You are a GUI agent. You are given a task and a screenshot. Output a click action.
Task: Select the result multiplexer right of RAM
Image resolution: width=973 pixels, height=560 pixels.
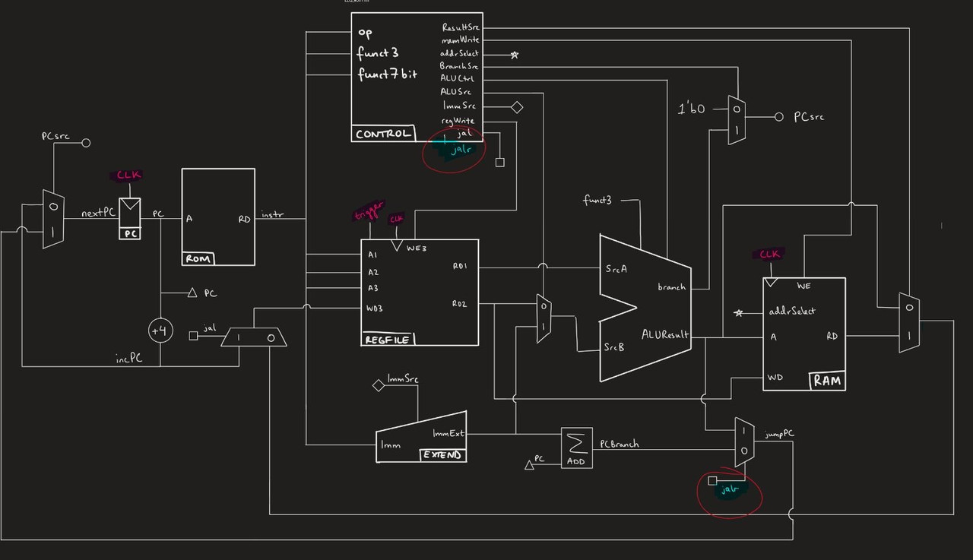909,322
